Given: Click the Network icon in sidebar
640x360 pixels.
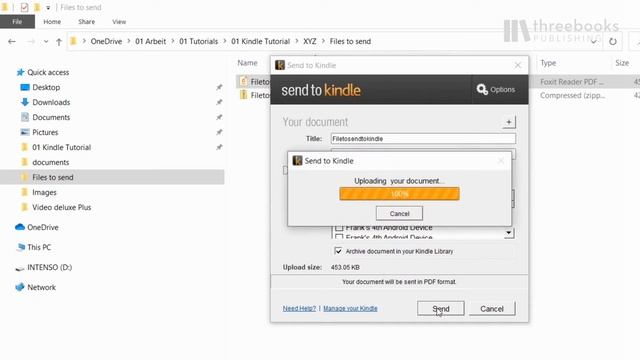Looking at the screenshot, I should (20, 287).
